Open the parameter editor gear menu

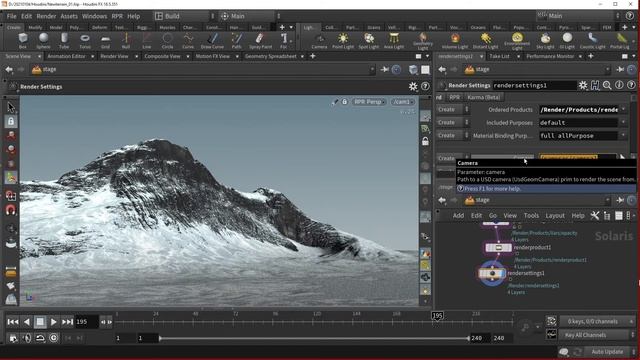tap(583, 85)
